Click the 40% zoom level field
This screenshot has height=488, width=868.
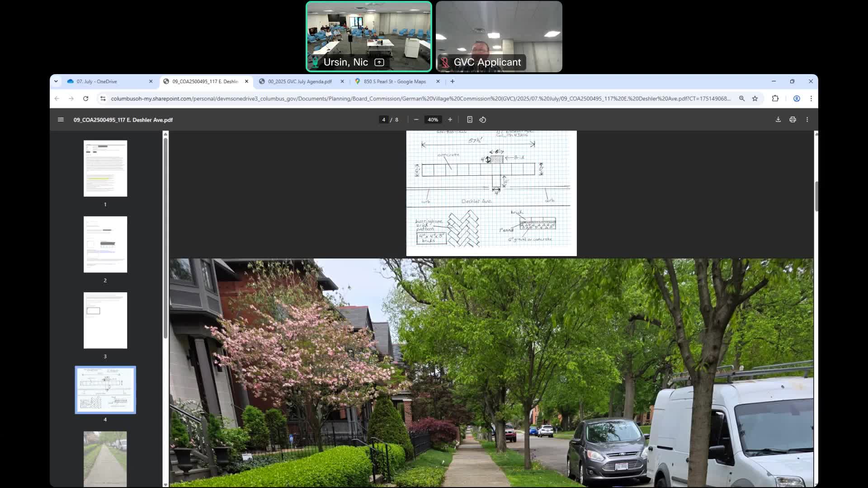[433, 120]
